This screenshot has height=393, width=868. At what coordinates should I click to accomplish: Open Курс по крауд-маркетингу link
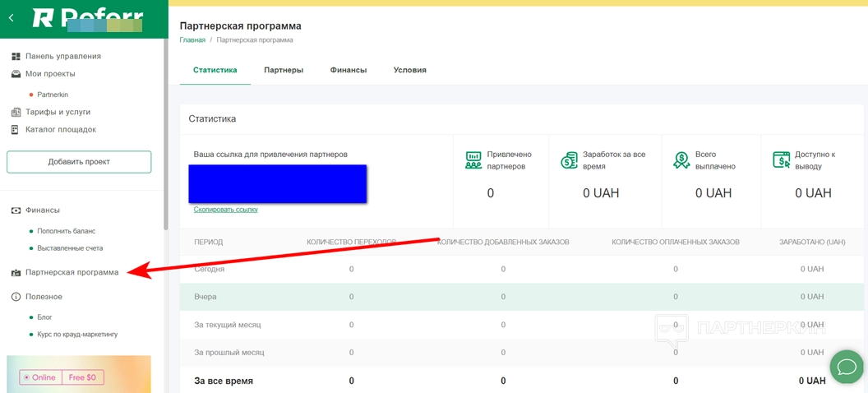click(77, 335)
